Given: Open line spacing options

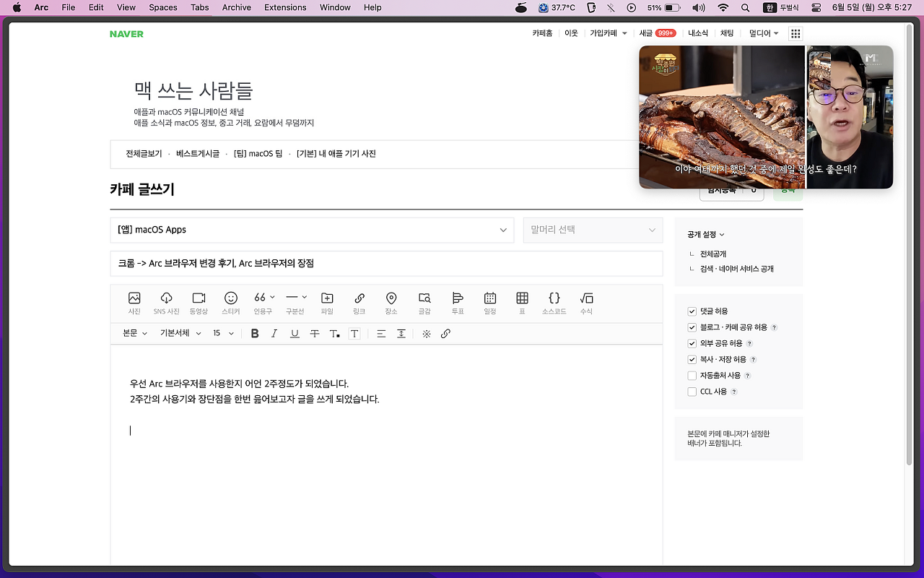Looking at the screenshot, I should point(401,333).
